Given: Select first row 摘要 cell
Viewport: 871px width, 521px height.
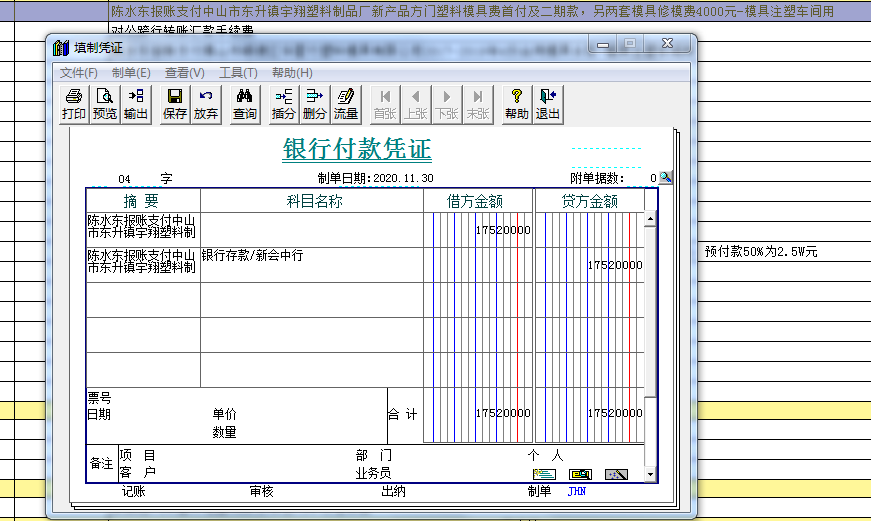Looking at the screenshot, I should [x=143, y=229].
